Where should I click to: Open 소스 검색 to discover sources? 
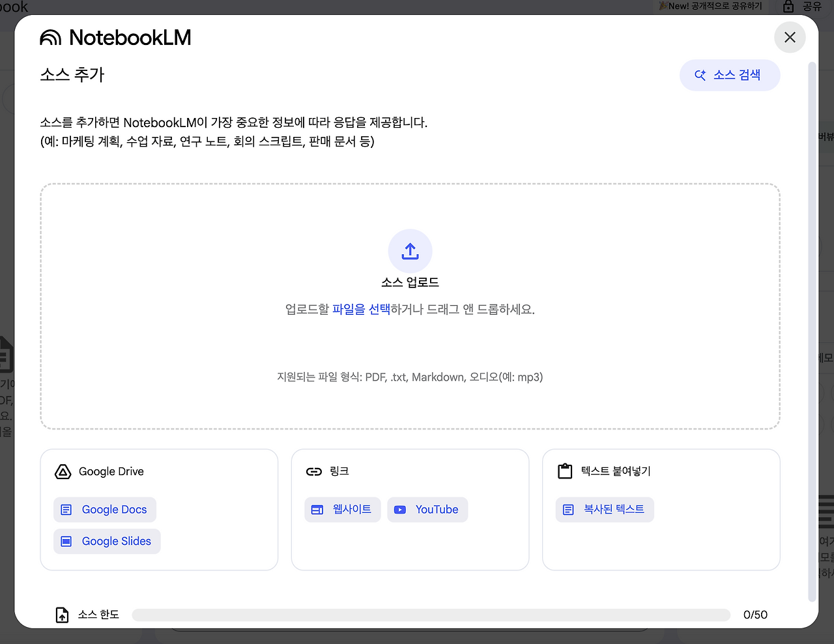730,75
